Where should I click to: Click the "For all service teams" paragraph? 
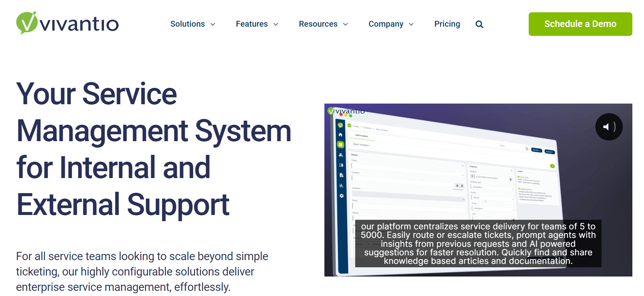(x=142, y=272)
